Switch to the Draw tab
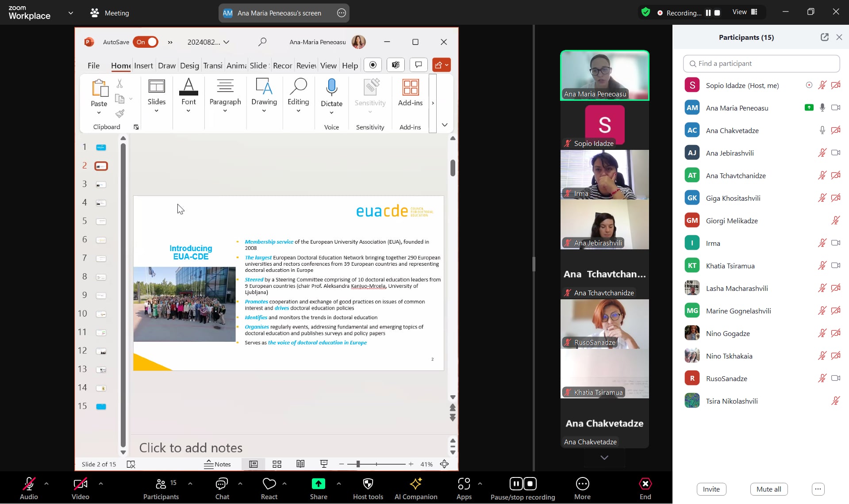 tap(167, 65)
